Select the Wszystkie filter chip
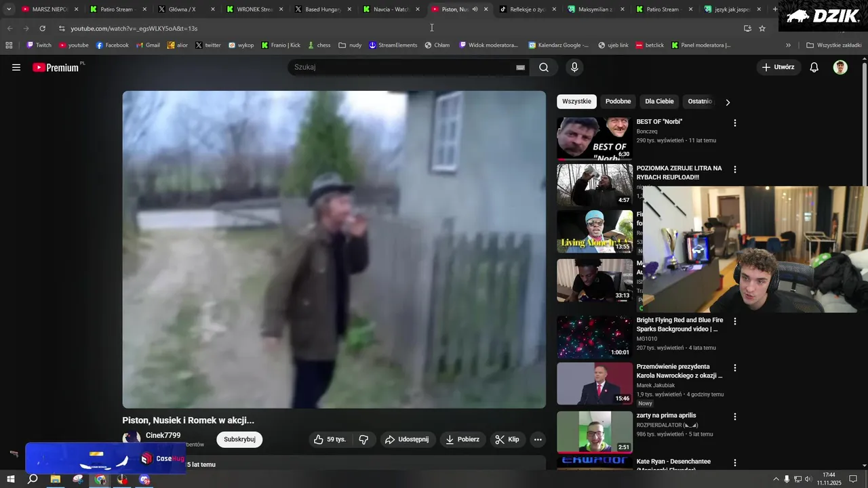868x488 pixels. pos(576,102)
